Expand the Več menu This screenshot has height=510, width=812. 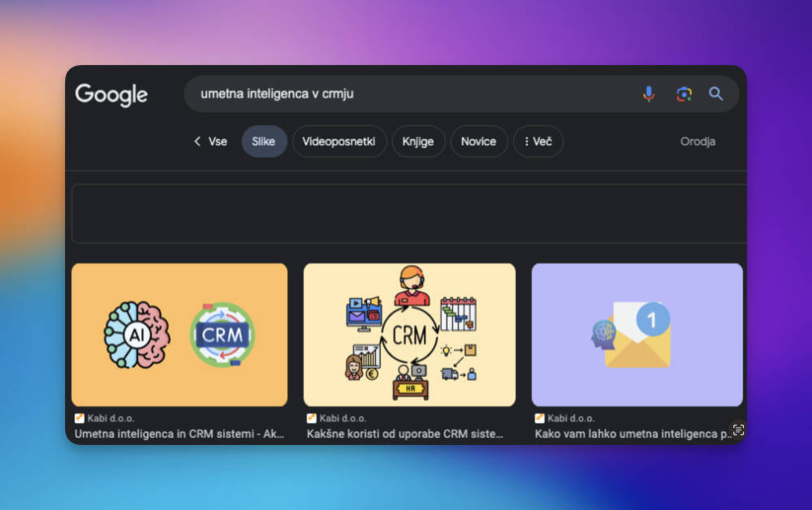[x=538, y=141]
